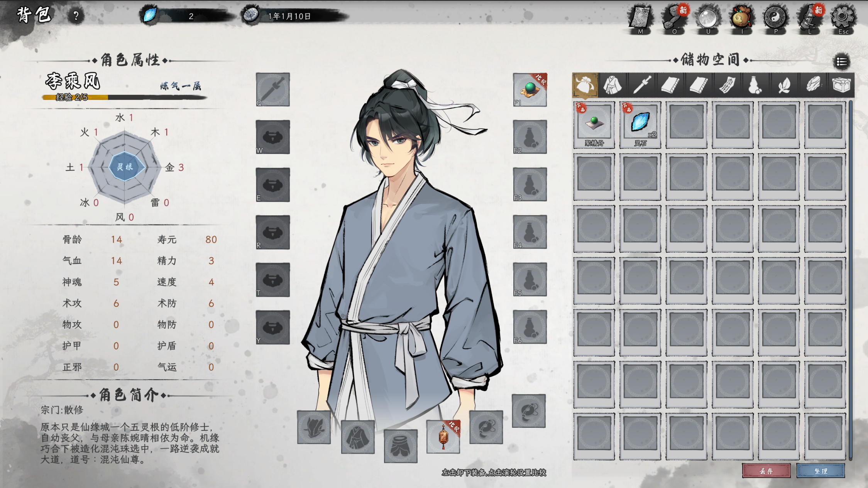868x488 pixels.
Task: Open settings gear labeled Esc
Action: [x=843, y=18]
